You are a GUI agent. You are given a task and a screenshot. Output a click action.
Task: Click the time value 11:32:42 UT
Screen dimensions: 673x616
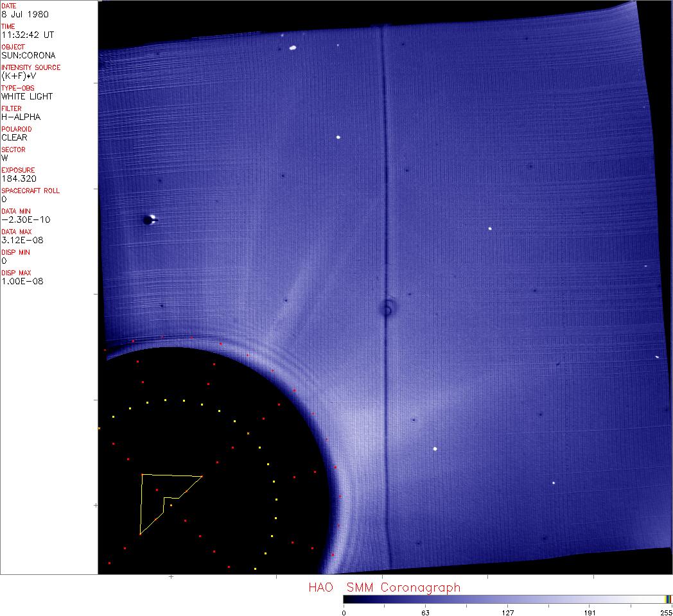click(x=26, y=35)
